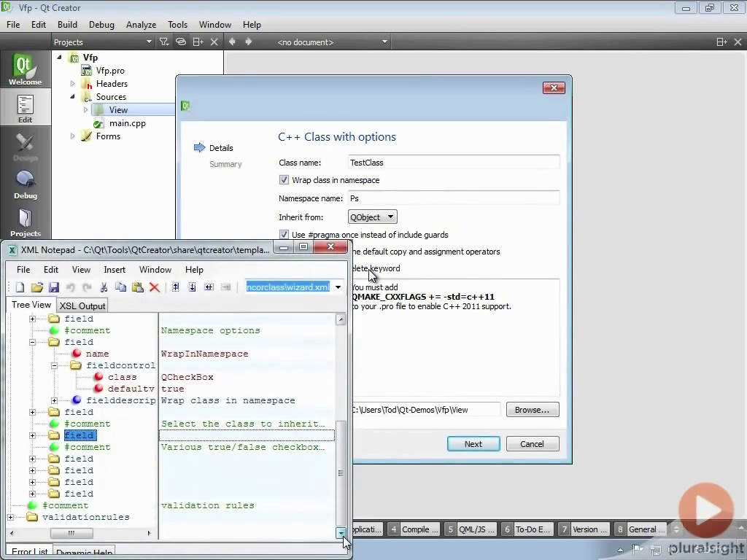Toggle synchronize with editor link icon
747x560 pixels.
click(x=181, y=42)
